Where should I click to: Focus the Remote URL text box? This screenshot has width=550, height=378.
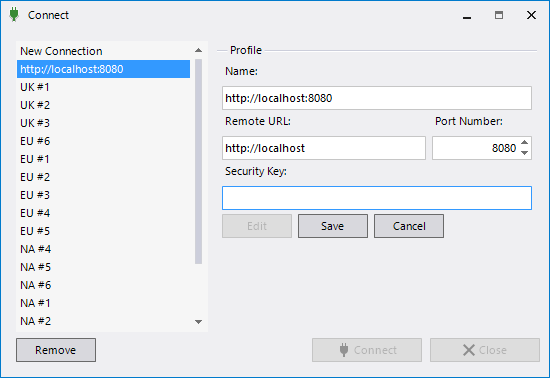(x=324, y=148)
